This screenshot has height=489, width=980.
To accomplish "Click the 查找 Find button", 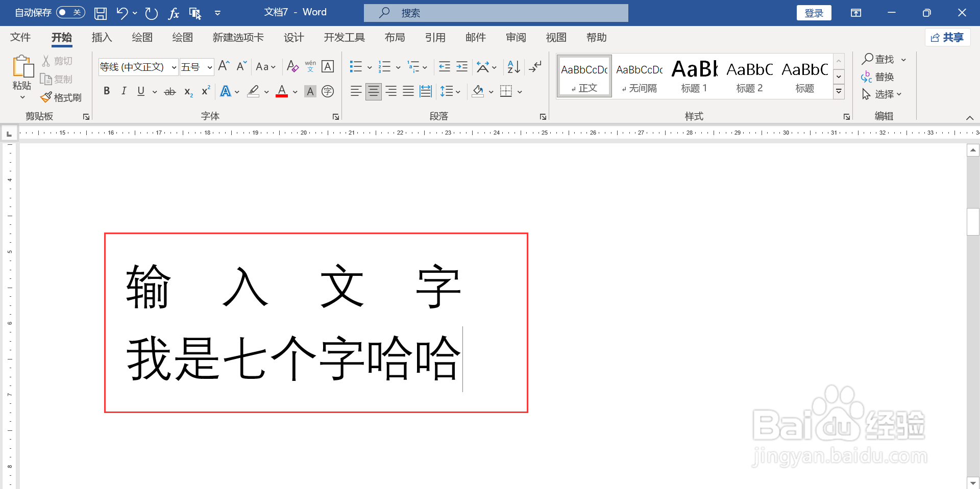I will pyautogui.click(x=878, y=59).
